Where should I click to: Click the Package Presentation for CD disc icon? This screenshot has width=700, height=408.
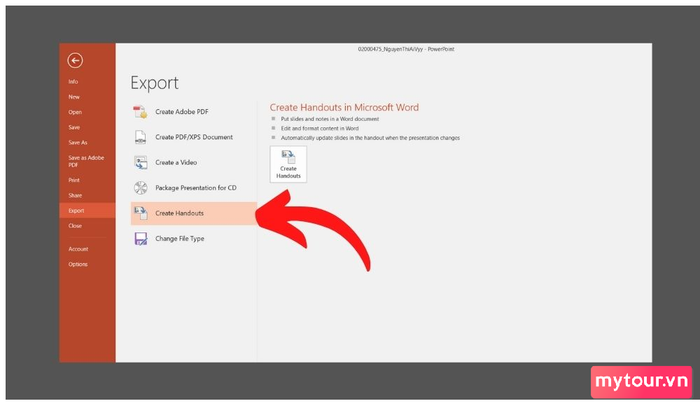(140, 188)
